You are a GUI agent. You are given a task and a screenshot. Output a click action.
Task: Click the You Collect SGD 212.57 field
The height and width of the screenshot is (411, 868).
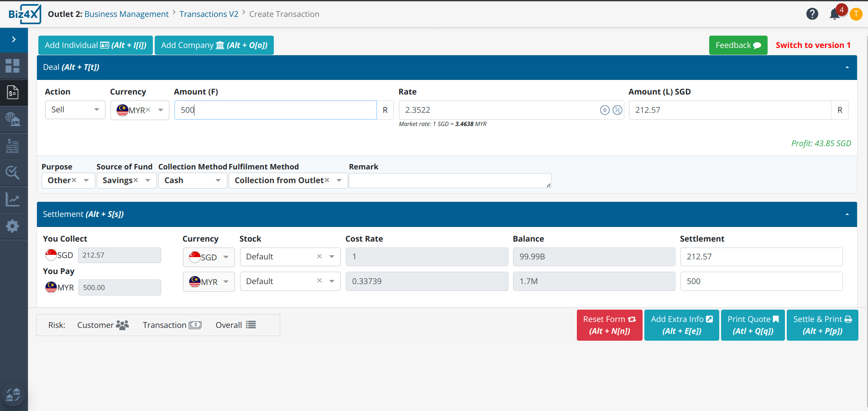click(x=119, y=255)
